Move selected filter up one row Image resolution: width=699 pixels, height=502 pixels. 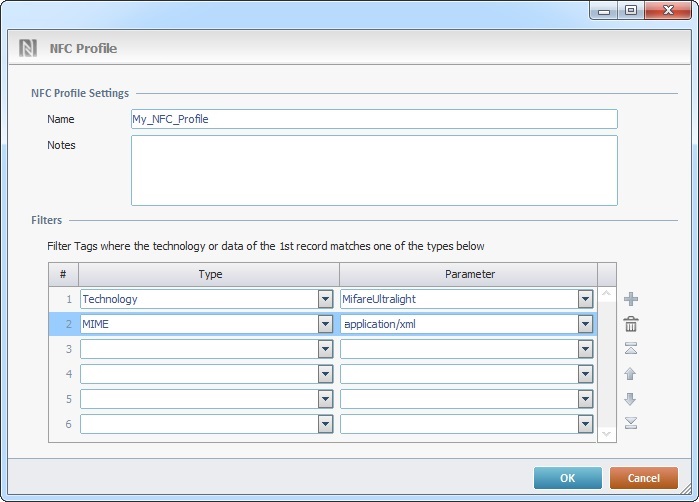point(631,374)
